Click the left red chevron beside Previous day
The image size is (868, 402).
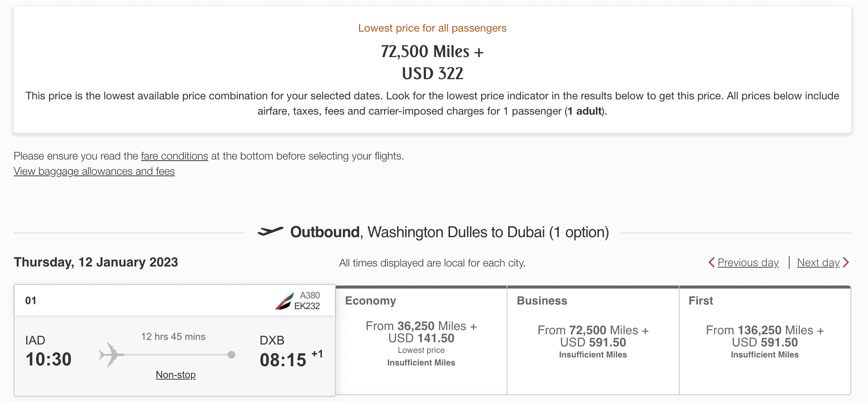point(713,262)
